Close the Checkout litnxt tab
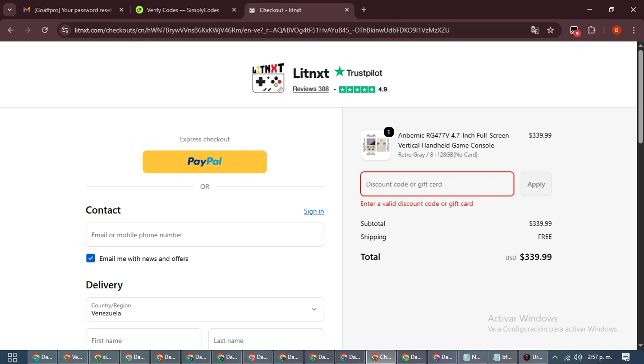Viewport: 644px width, 364px height. (x=347, y=10)
